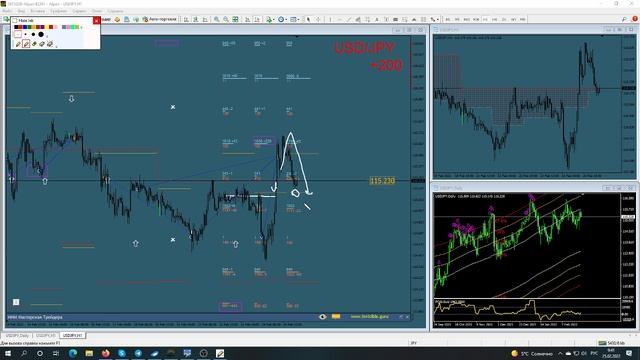
Task: Set timeframe to D1
Action: 504,19
